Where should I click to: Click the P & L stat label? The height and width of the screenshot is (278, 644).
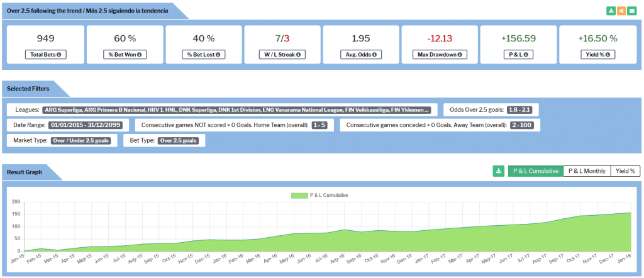pyautogui.click(x=518, y=55)
